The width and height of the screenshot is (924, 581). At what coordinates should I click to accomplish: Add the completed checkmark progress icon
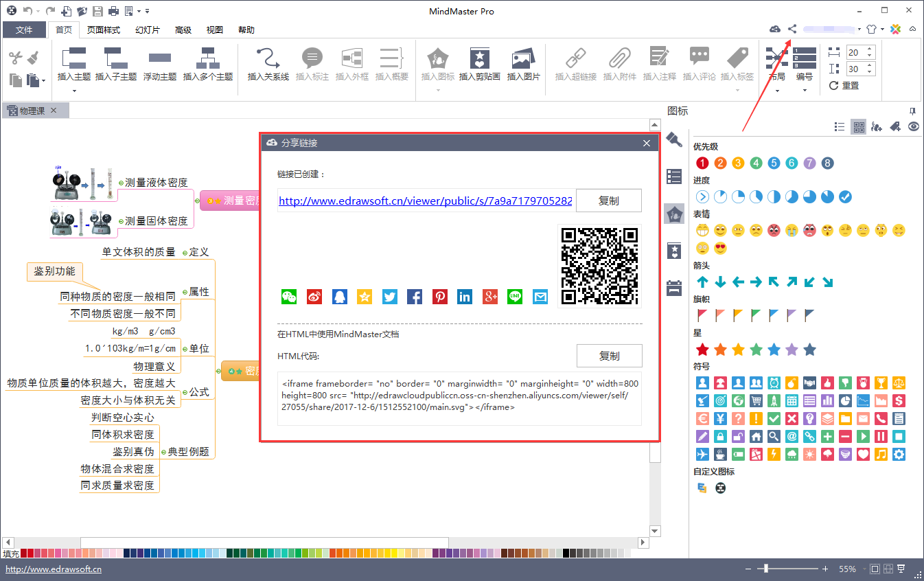(845, 197)
